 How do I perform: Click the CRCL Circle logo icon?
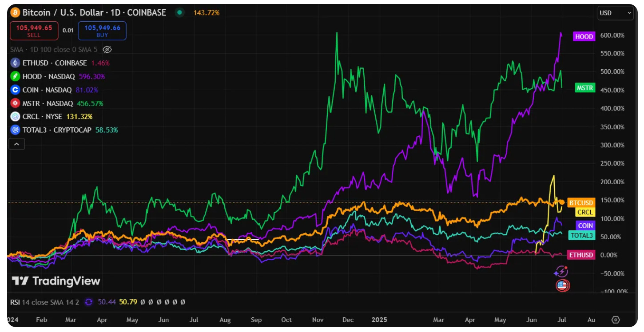click(x=16, y=117)
